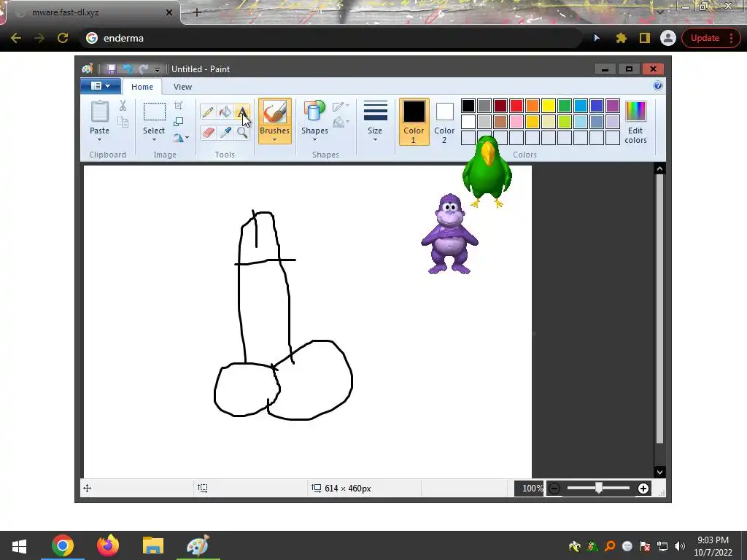747x560 pixels.
Task: Click the browser extensions puzzle icon
Action: (621, 38)
